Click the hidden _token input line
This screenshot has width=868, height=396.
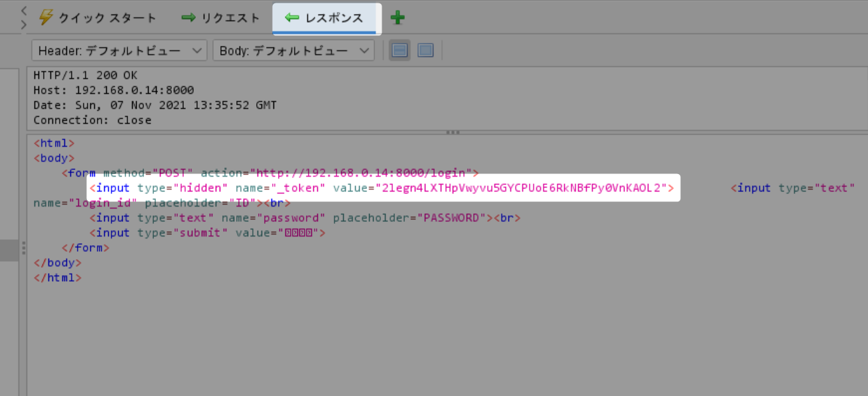coord(382,188)
